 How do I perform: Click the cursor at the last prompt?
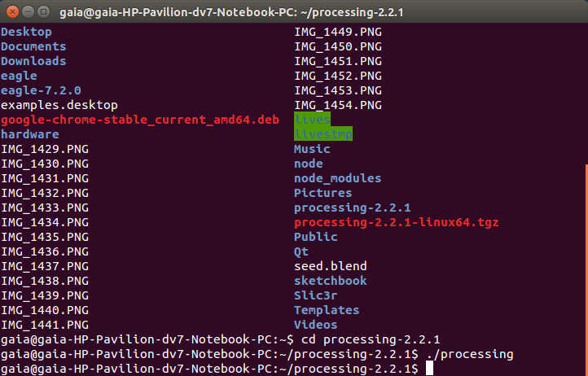[x=429, y=369]
